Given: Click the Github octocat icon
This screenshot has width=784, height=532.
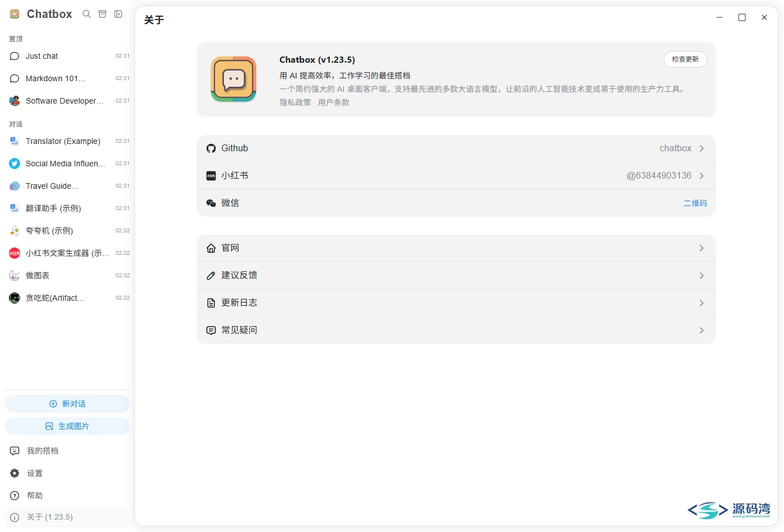Looking at the screenshot, I should 211,148.
